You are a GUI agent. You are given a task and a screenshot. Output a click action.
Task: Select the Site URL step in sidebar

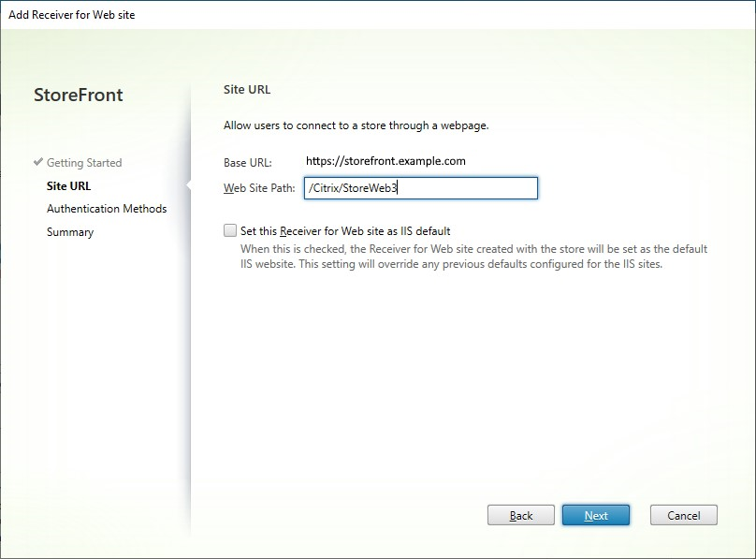(69, 185)
